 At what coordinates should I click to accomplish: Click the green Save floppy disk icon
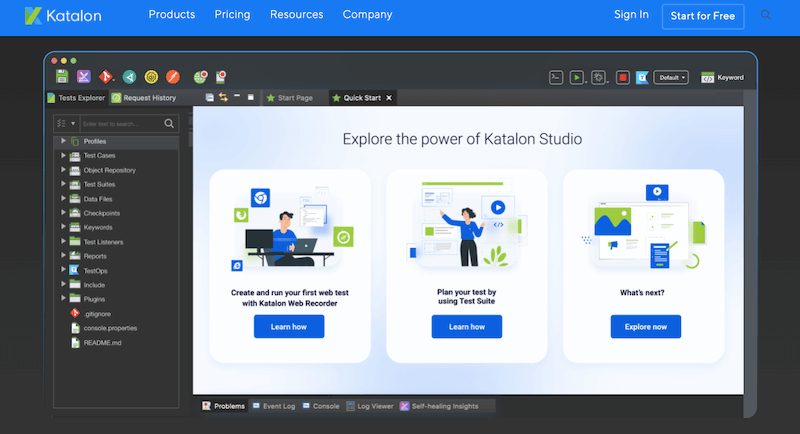62,76
